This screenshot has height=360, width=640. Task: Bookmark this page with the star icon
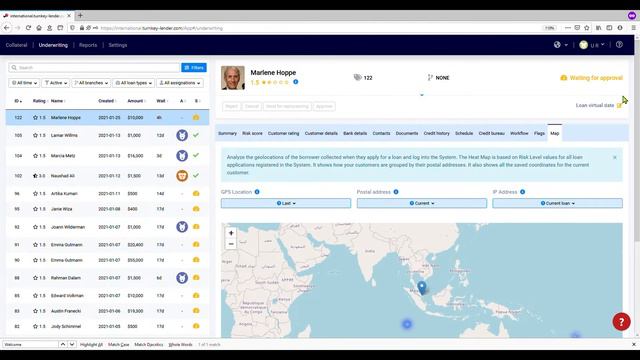click(x=587, y=28)
